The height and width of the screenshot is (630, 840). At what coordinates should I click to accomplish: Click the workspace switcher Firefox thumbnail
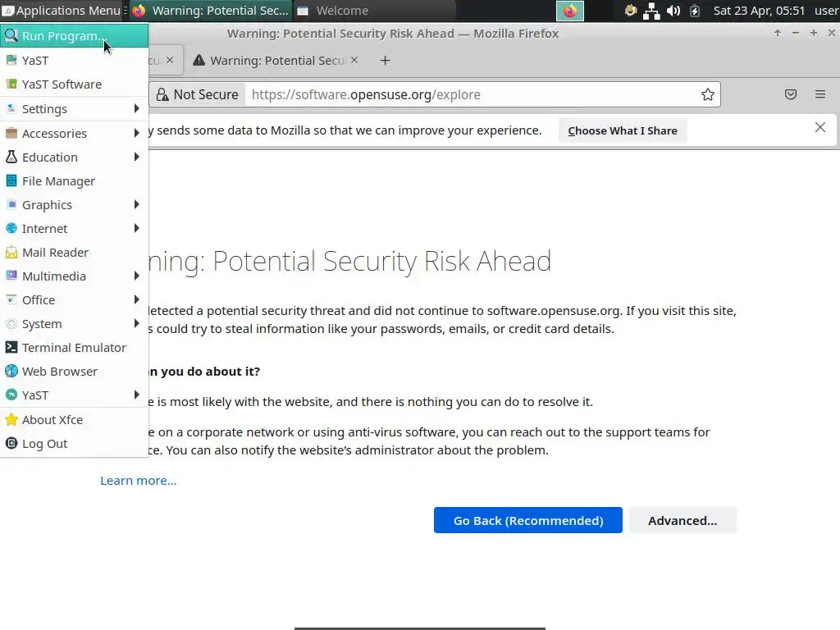(x=570, y=11)
